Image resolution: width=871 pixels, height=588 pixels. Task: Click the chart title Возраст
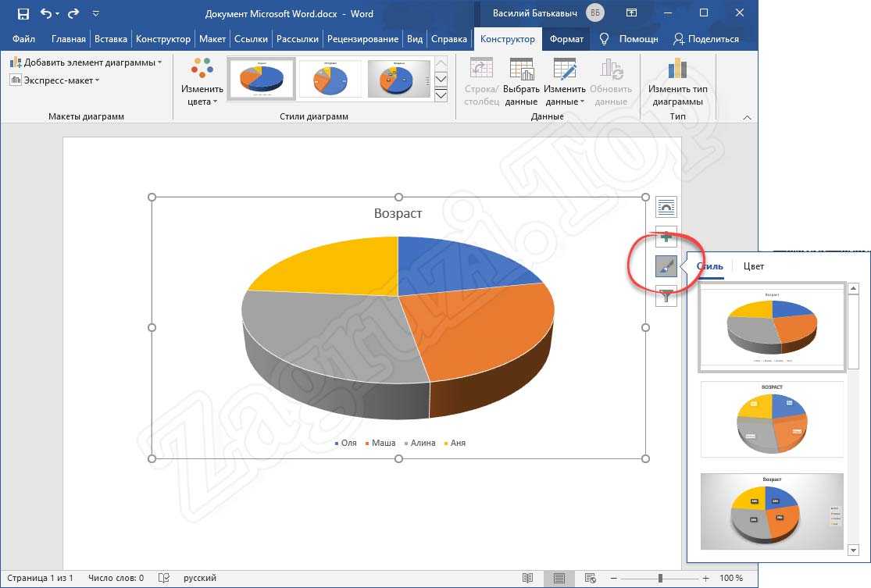tap(398, 214)
